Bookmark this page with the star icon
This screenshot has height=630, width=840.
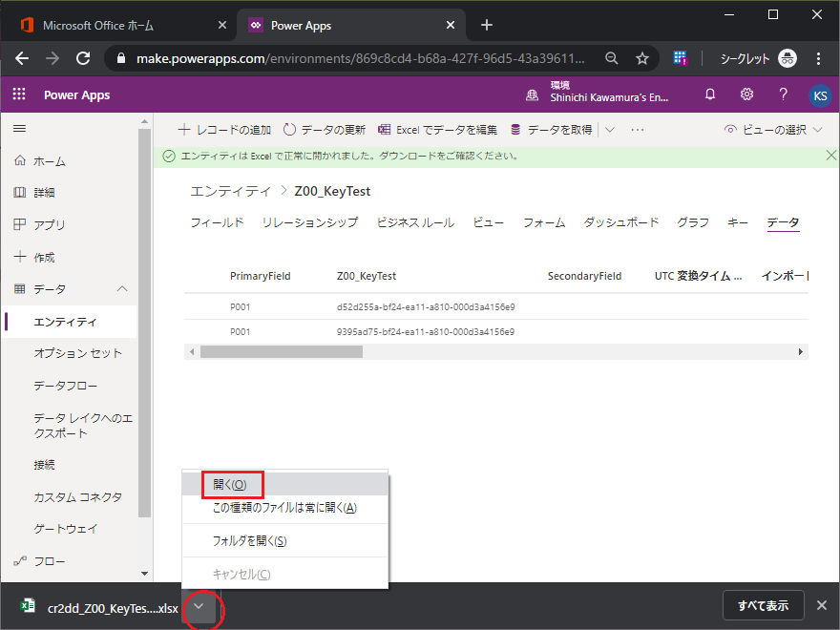coord(642,58)
